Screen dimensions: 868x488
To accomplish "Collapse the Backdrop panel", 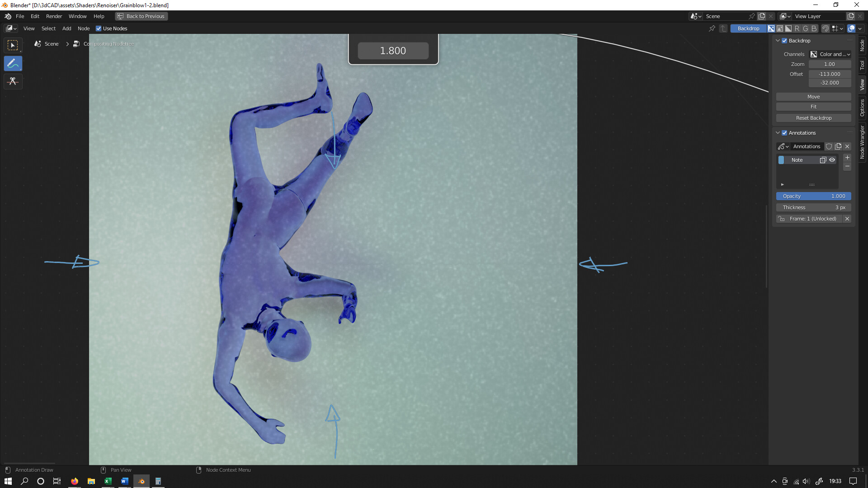I will [778, 41].
